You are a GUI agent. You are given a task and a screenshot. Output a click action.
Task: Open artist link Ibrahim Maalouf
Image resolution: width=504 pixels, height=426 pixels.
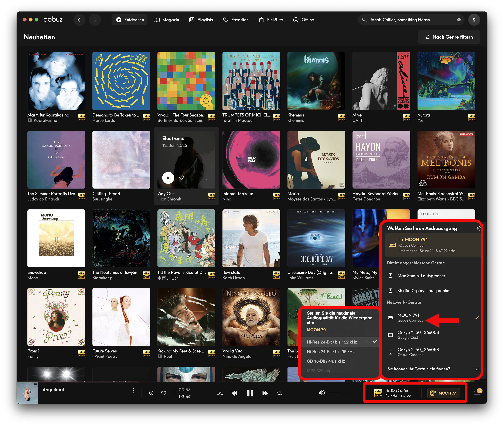[x=238, y=121]
